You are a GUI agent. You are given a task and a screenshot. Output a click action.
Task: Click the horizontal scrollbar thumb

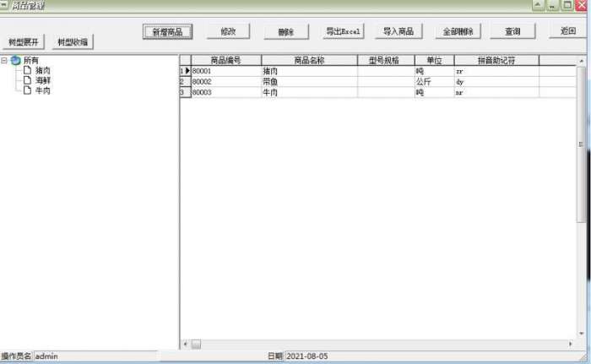pyautogui.click(x=196, y=344)
